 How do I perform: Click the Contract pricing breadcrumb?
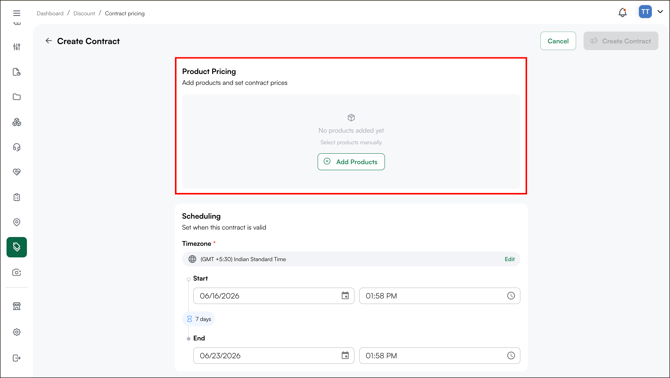(x=125, y=13)
